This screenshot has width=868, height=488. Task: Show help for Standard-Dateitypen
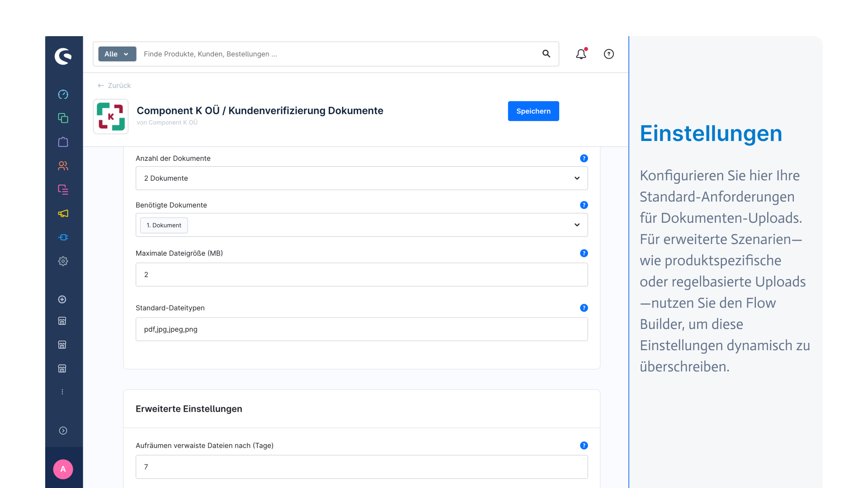point(584,308)
